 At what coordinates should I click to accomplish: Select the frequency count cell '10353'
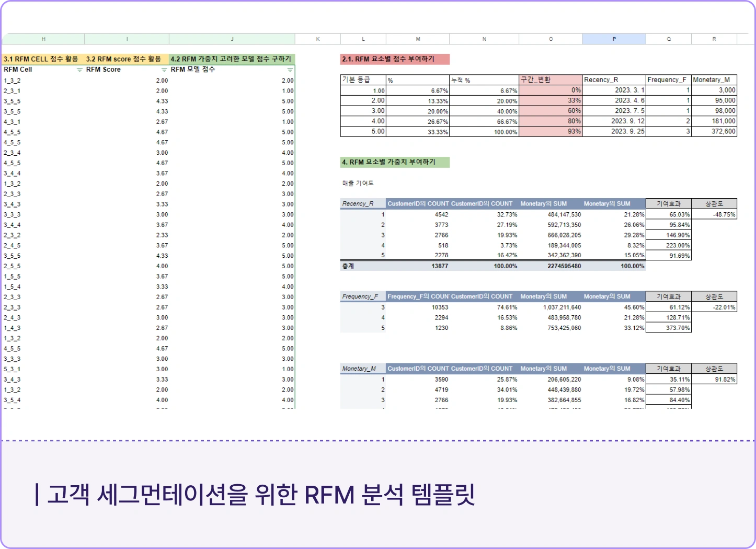[418, 307]
